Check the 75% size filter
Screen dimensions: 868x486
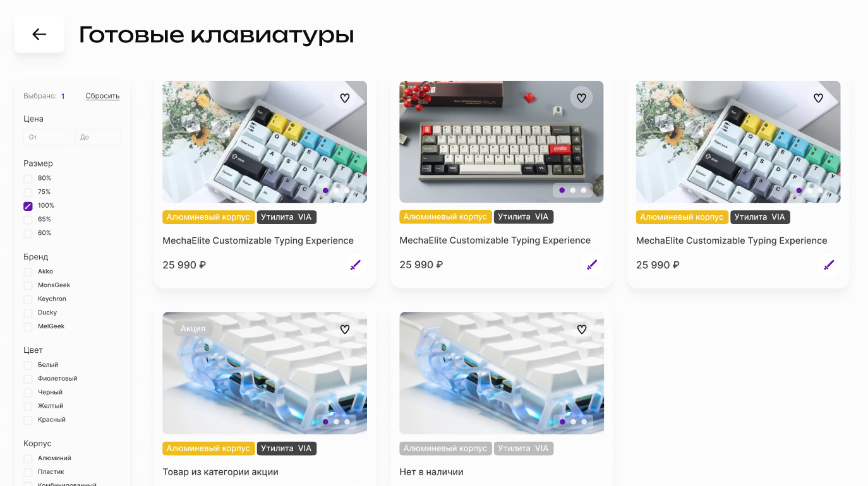(28, 192)
